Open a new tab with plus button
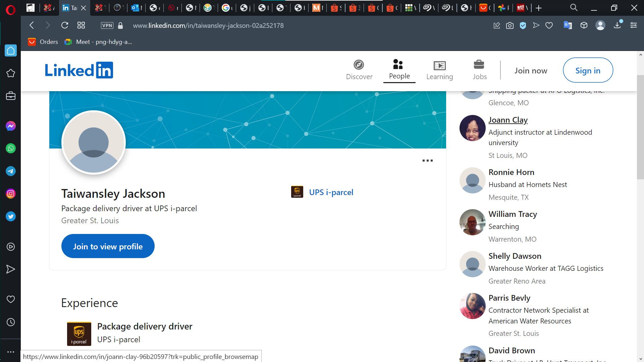This screenshot has width=644, height=362. point(539,8)
